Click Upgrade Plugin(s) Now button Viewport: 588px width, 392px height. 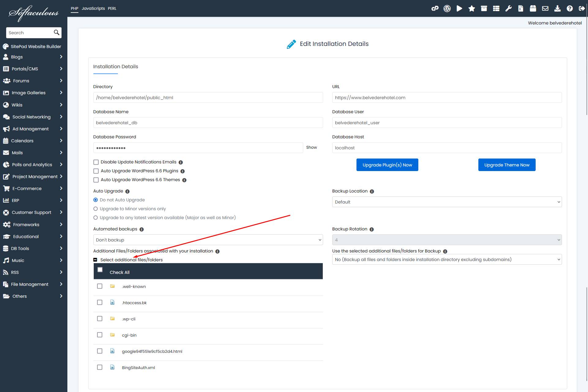point(387,165)
